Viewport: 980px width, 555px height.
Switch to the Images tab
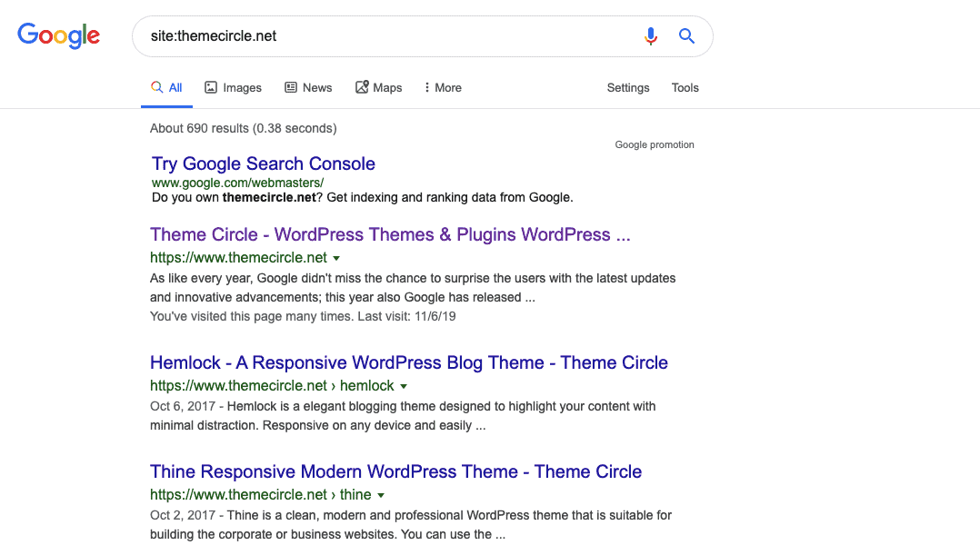tap(233, 87)
